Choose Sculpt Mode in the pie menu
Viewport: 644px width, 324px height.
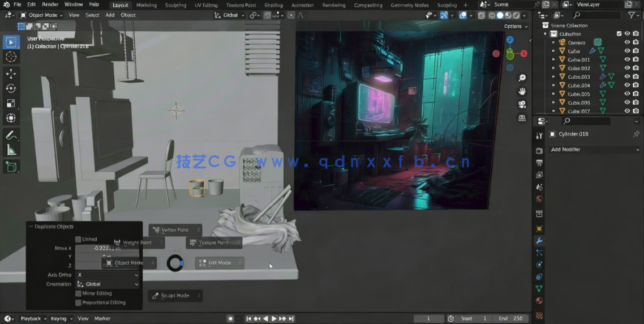175,296
